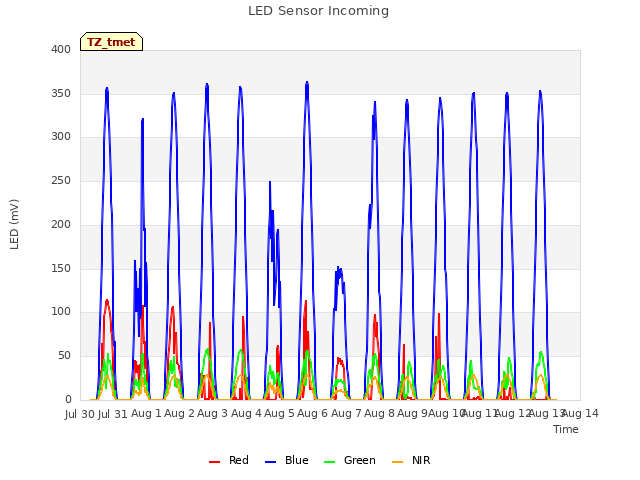Viewport: 640px width, 480px height.
Task: Click the 200 y-axis tick label
Action: coord(61,224)
